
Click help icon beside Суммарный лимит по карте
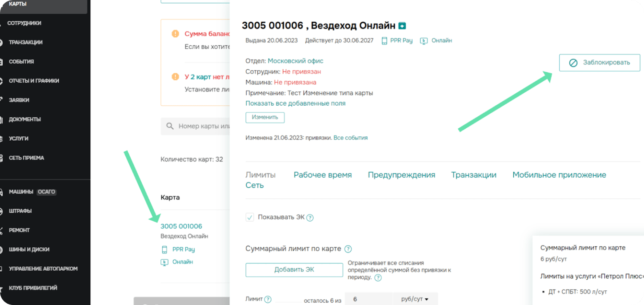348,249
